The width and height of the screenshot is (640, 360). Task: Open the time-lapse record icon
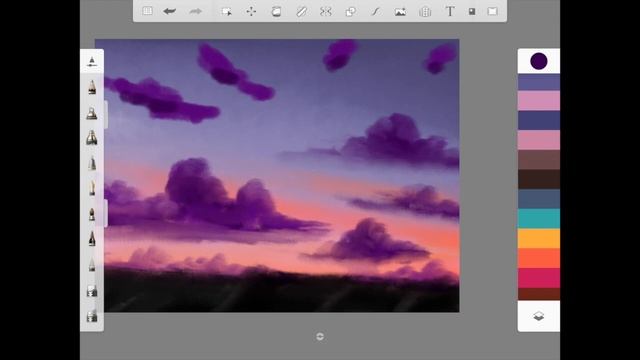click(x=472, y=11)
